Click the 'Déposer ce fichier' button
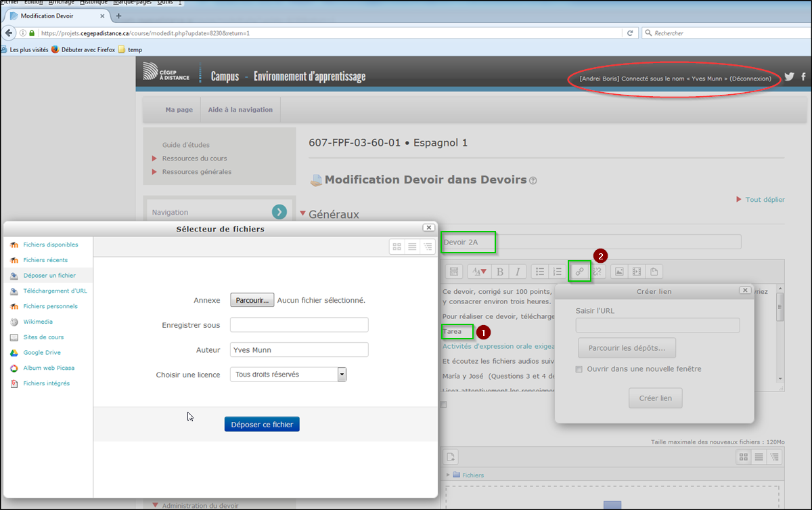This screenshot has width=812, height=510. 262,425
